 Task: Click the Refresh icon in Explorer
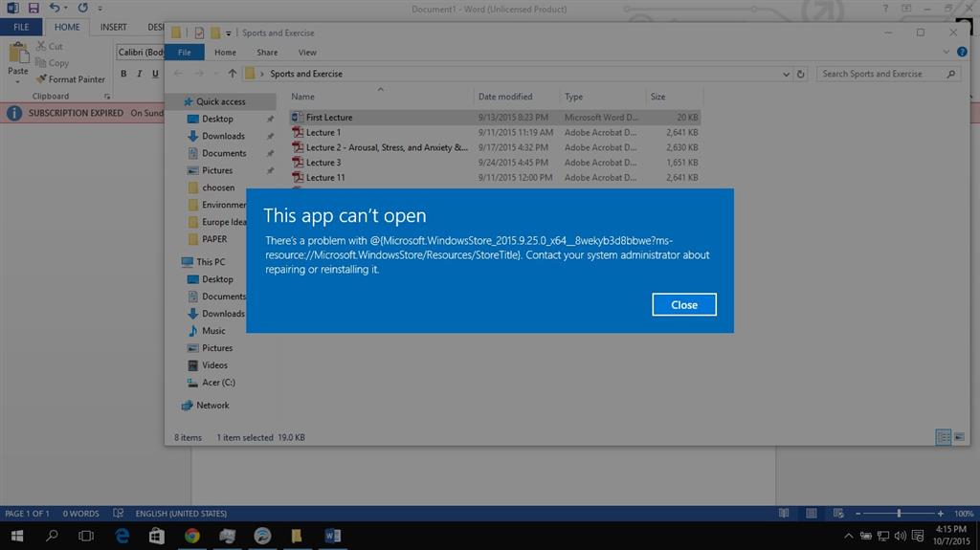point(801,74)
